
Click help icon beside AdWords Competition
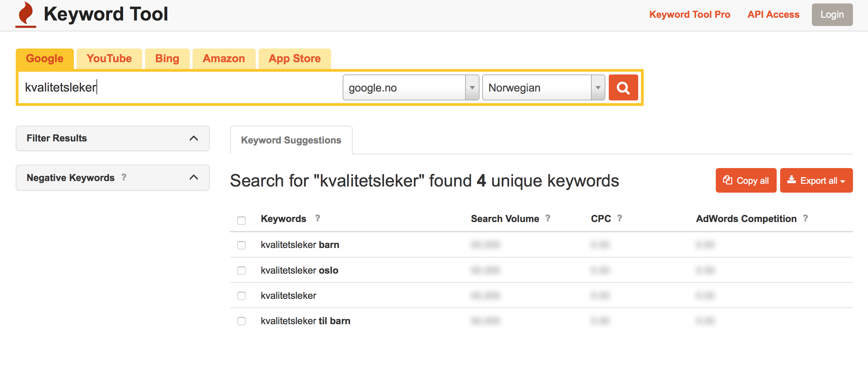[x=805, y=218]
